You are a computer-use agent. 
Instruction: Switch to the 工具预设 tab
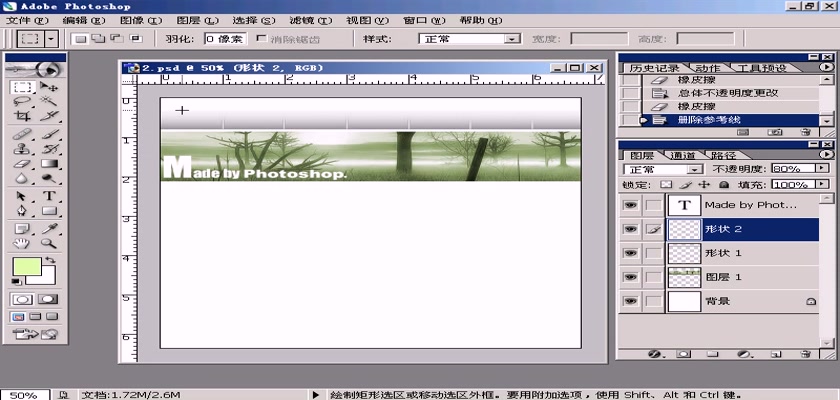click(761, 68)
